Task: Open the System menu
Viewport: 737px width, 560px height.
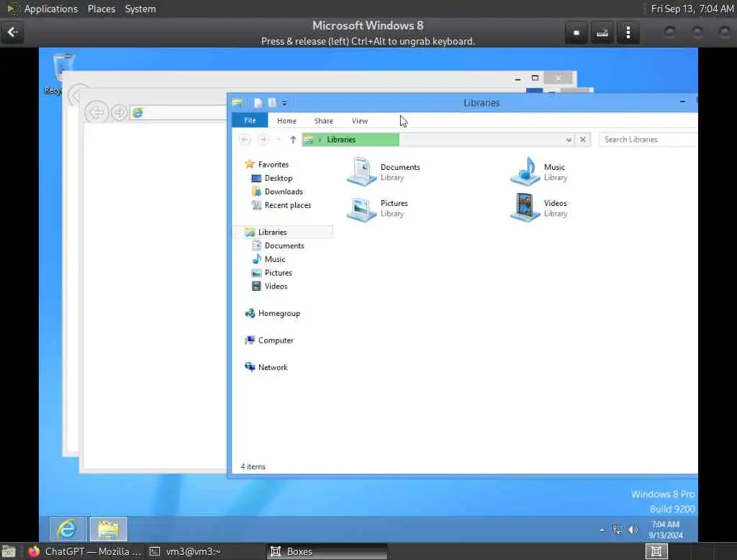Action: (x=140, y=9)
